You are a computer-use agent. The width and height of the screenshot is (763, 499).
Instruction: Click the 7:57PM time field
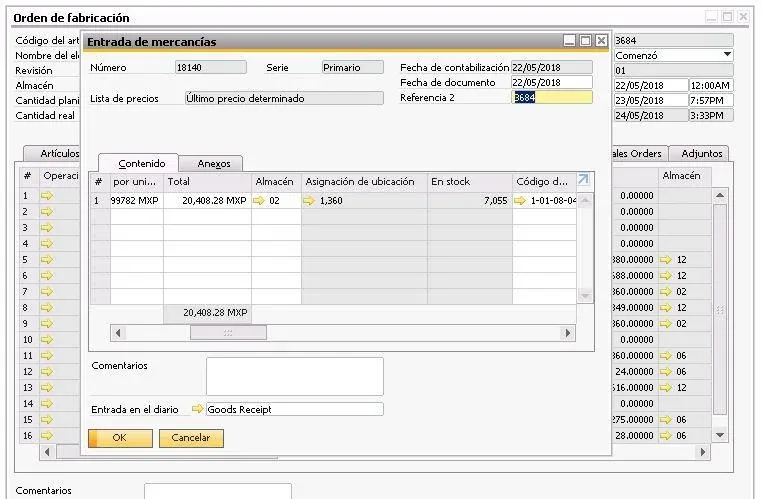coord(711,100)
